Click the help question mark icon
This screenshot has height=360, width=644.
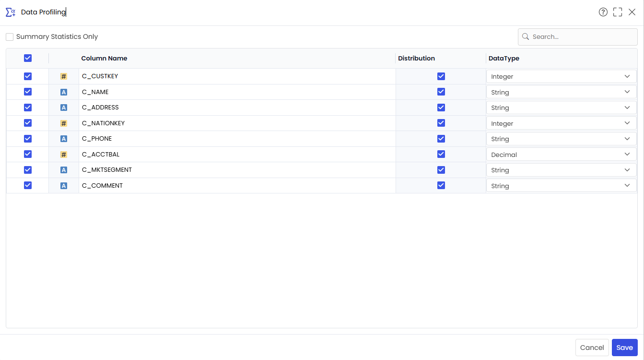[603, 12]
